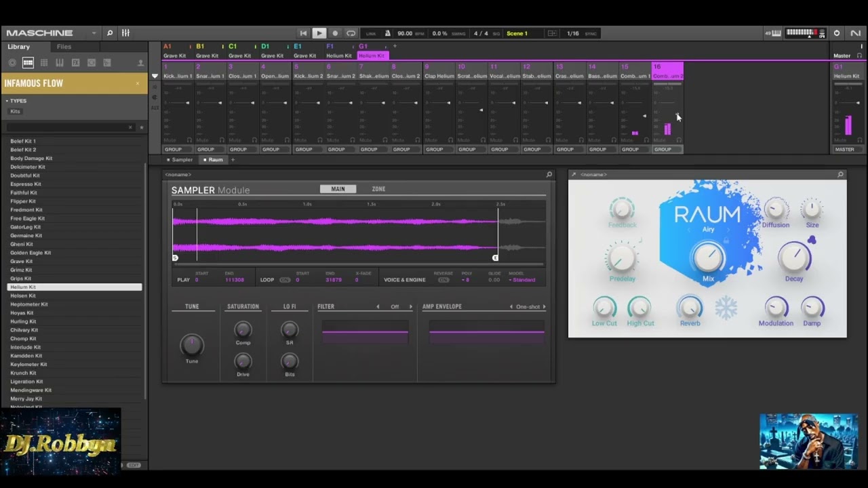Screen dimensions: 868x488
Task: Arm the Record button in transport
Action: (335, 33)
